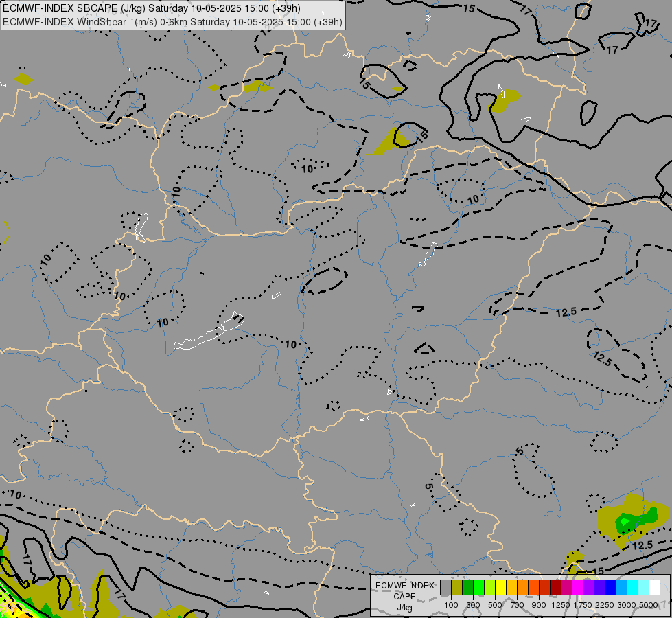Click the amber legend swatch
672x618 pixels.
(x=511, y=587)
